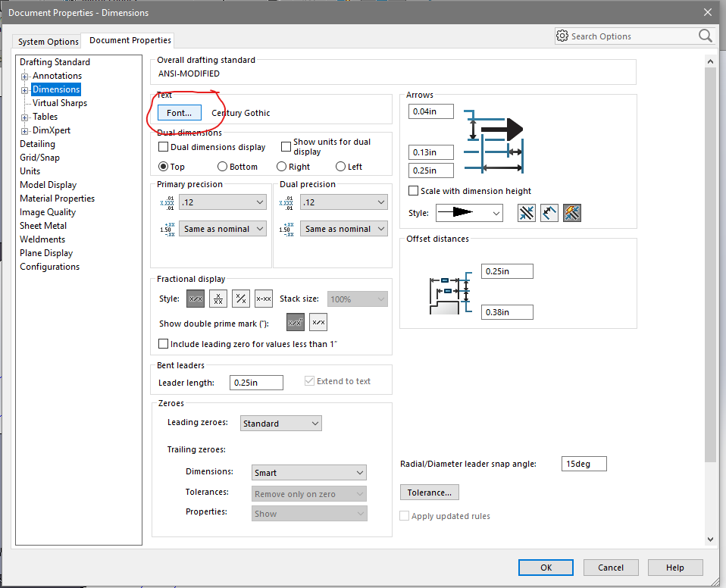This screenshot has width=726, height=588.
Task: Click the Font... button
Action: click(x=180, y=113)
